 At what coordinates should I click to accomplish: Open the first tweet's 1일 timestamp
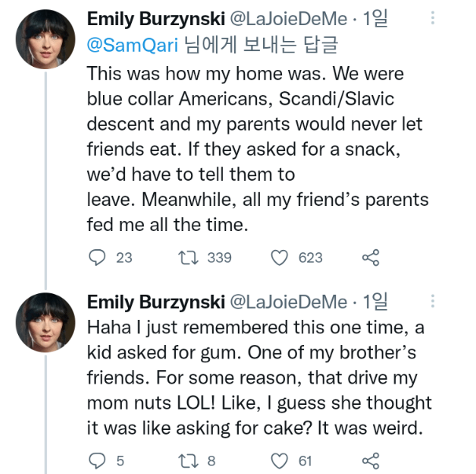tap(375, 19)
